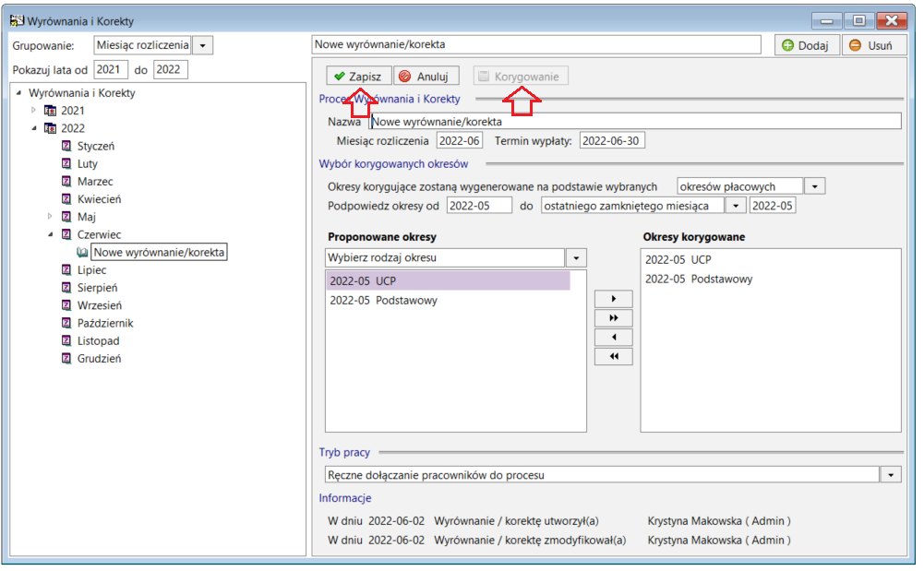Click the 2022 year calendar icon

pyautogui.click(x=51, y=127)
